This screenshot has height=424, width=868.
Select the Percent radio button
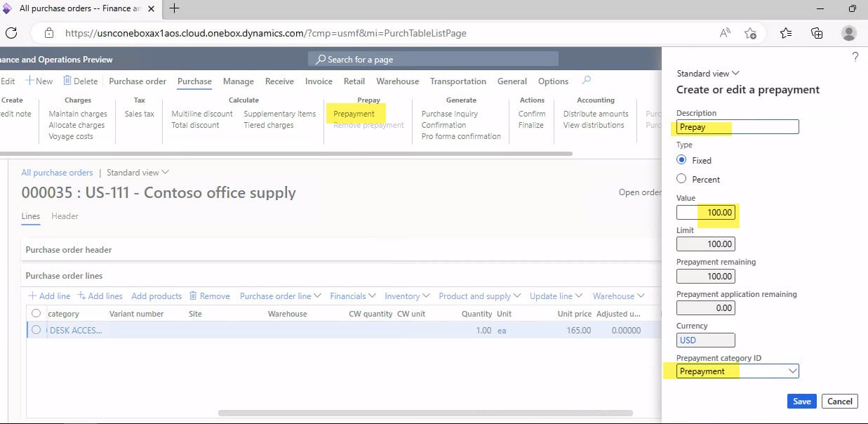coord(681,179)
